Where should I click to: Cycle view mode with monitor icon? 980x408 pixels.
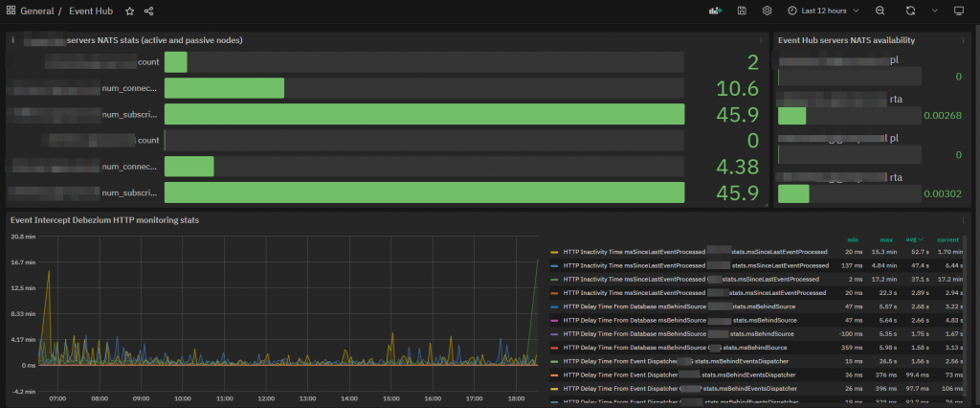pos(959,11)
